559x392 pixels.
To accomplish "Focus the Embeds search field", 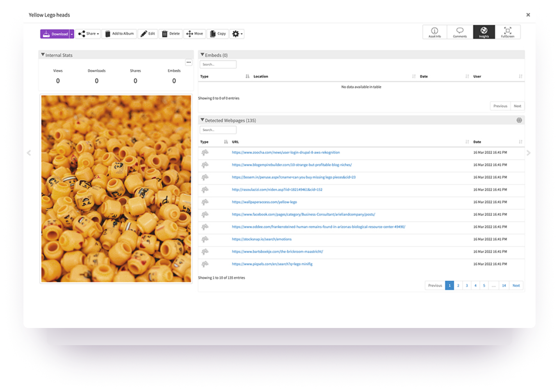I will coord(218,64).
